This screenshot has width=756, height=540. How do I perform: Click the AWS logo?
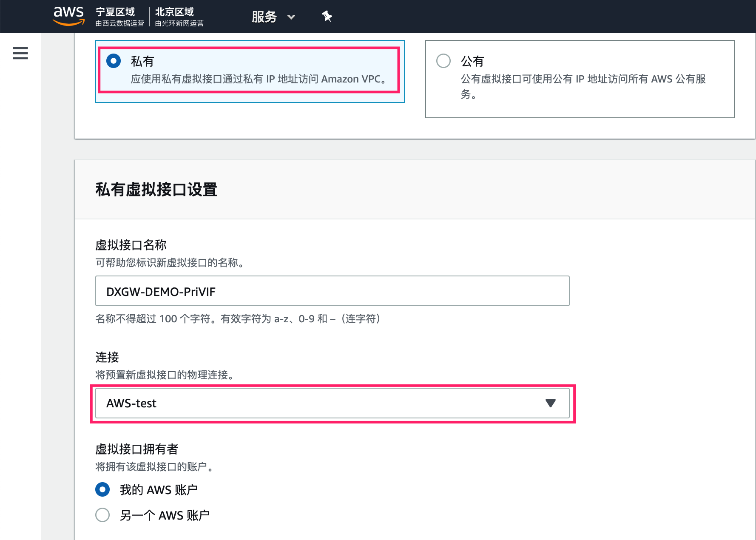pyautogui.click(x=68, y=16)
